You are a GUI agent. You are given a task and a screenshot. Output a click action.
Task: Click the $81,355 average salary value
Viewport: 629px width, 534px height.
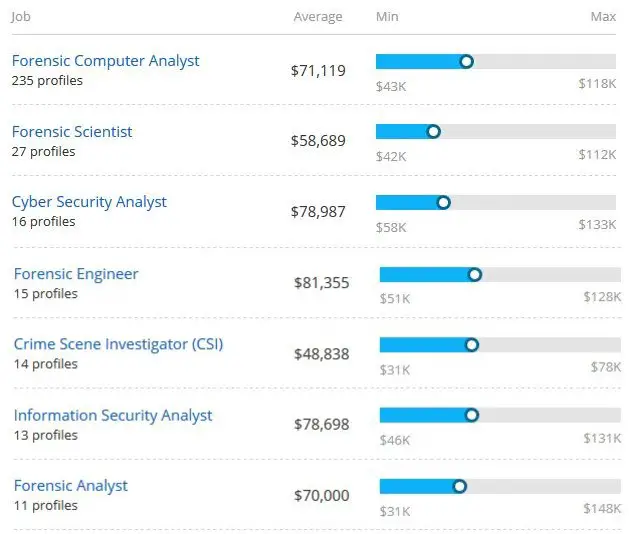tap(322, 283)
